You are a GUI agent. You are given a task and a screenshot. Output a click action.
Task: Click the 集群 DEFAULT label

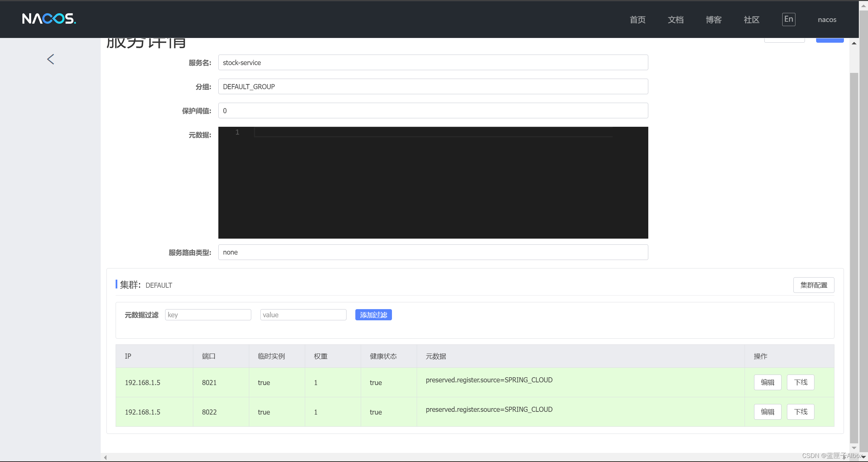point(146,285)
